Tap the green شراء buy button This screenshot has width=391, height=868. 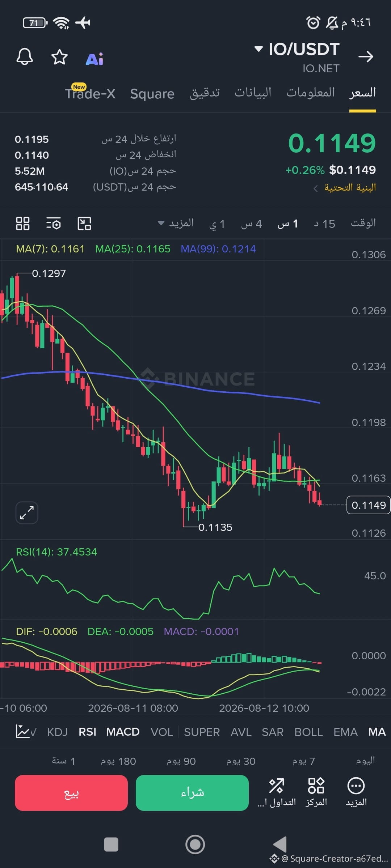192,793
